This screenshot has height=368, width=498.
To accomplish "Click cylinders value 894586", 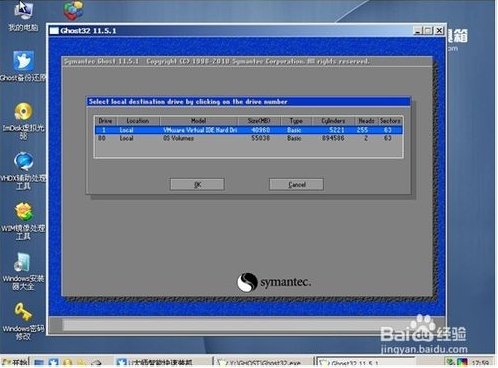I will 333,138.
